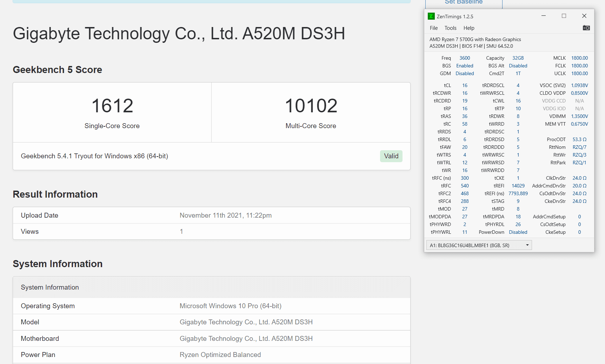Click the AddrCmdDrvStr value 20.0 Ω
The height and width of the screenshot is (364, 605).
[579, 186]
